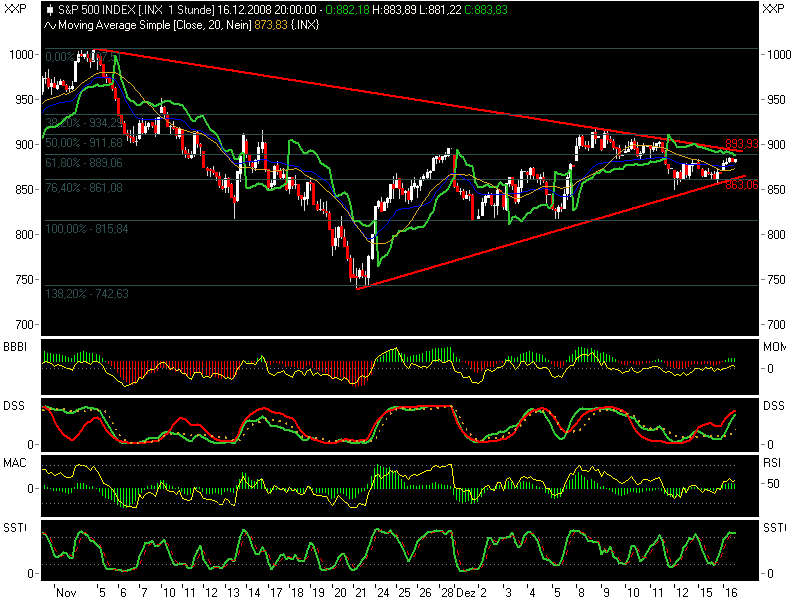Click the left SSTI indicator label
Image resolution: width=800 pixels, height=600 pixels.
pyautogui.click(x=15, y=528)
